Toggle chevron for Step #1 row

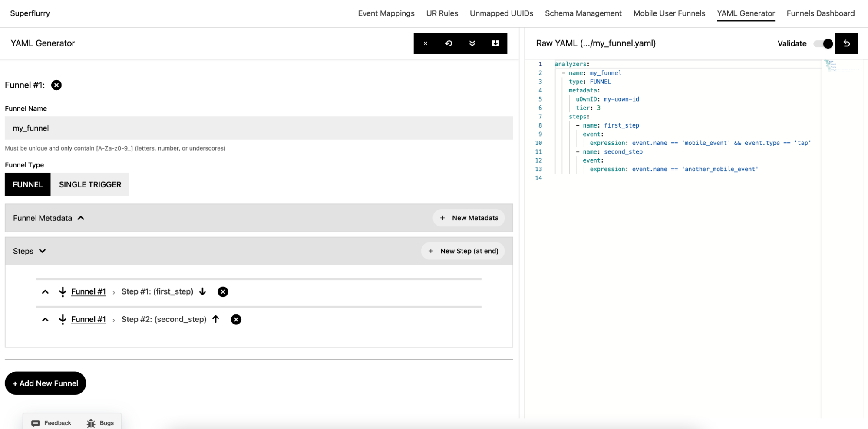click(45, 292)
